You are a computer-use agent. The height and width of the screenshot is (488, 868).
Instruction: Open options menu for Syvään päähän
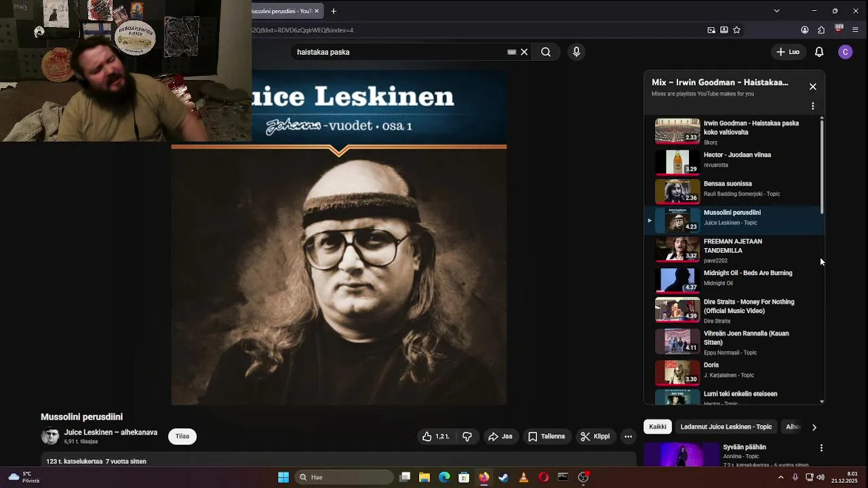point(821,448)
